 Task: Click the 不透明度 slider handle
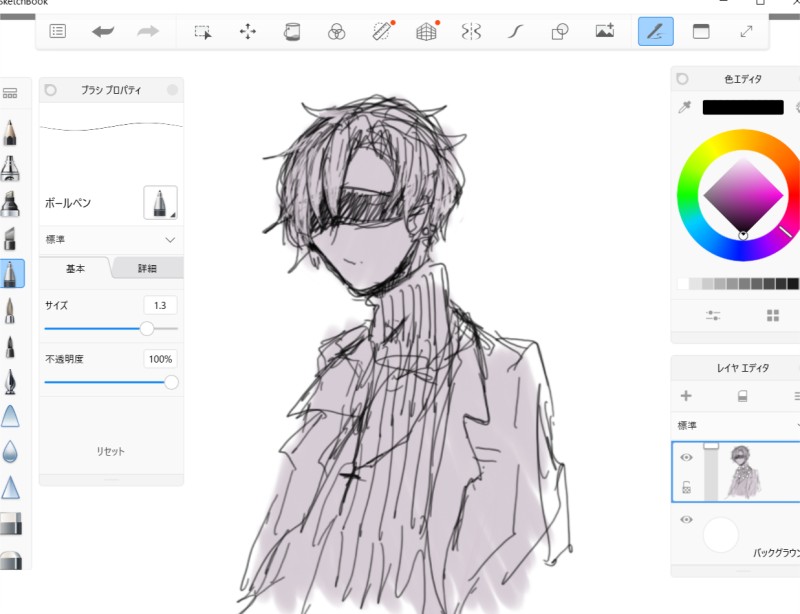click(171, 382)
